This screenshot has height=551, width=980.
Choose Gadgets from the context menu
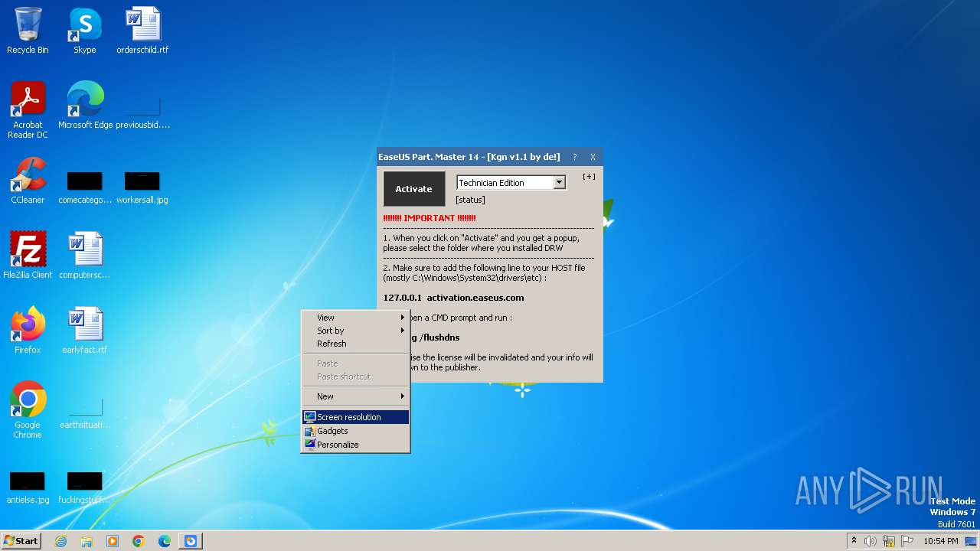355,431
